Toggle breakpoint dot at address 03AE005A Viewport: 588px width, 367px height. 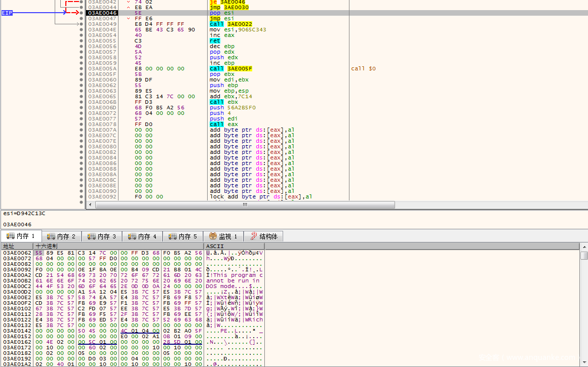click(81, 69)
